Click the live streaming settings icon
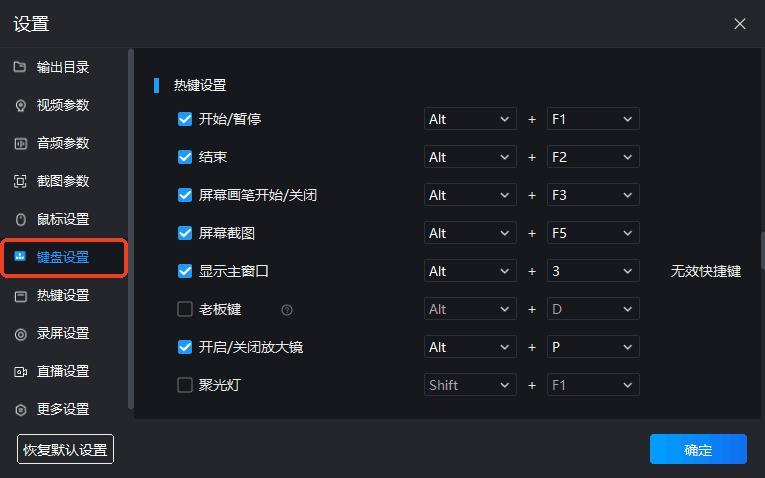Screen dimensions: 765x478 pos(20,371)
